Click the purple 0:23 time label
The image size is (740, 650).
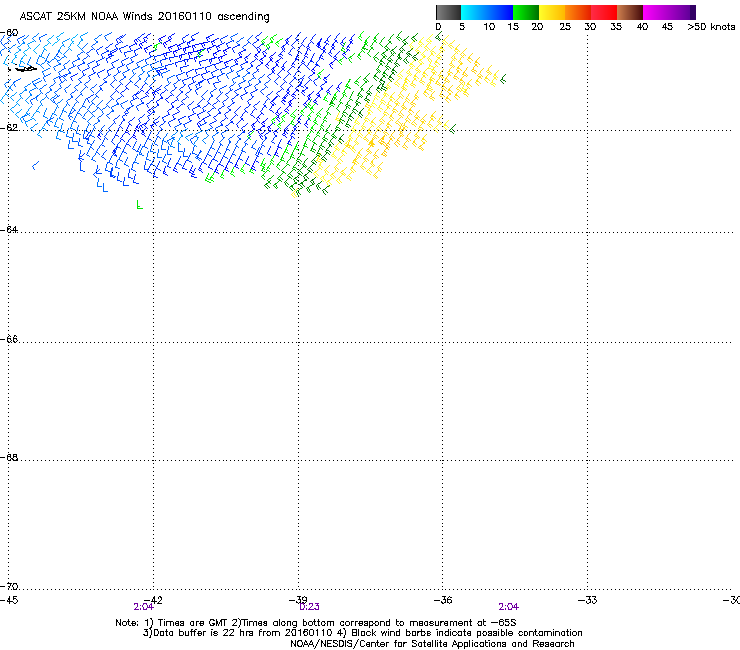point(310,607)
